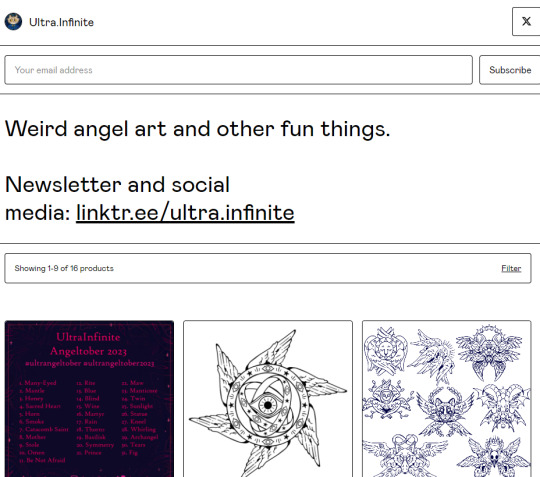Open the X (Twitter) social link button
The width and height of the screenshot is (540, 477).
tap(526, 21)
